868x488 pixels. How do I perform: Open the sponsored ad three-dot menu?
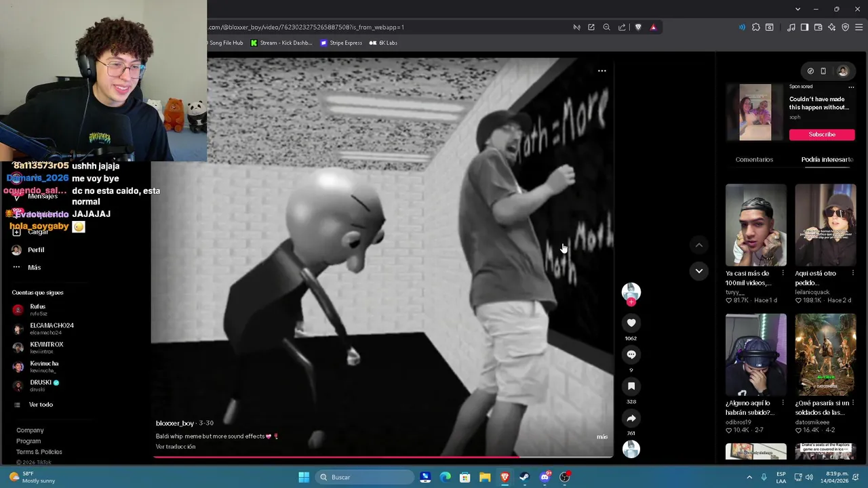click(x=851, y=87)
